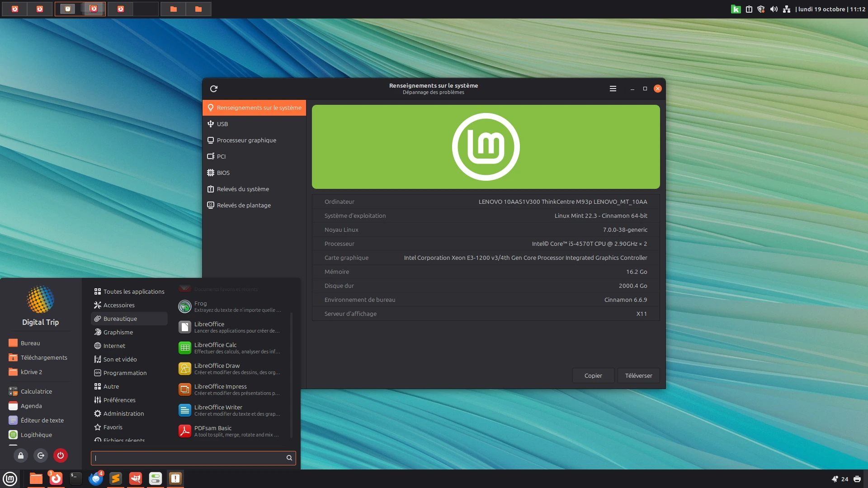
Task: Open Sublime Text from the bottom panel
Action: 116,479
